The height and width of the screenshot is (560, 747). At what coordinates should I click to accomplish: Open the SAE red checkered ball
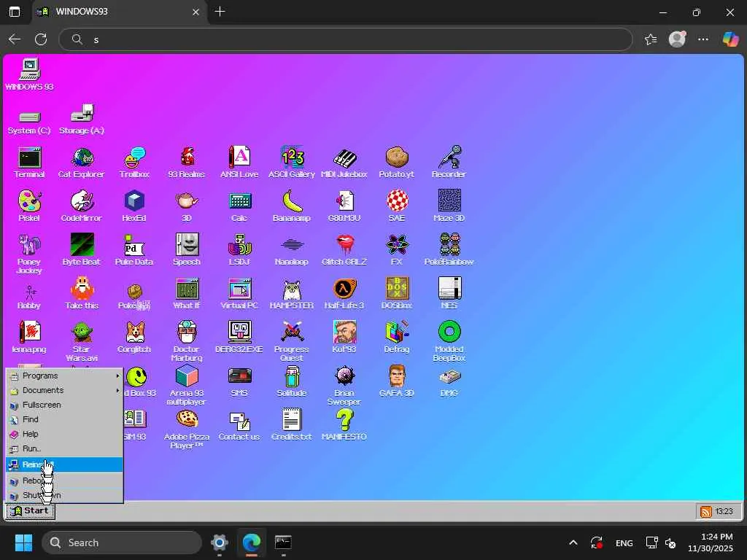(x=396, y=206)
